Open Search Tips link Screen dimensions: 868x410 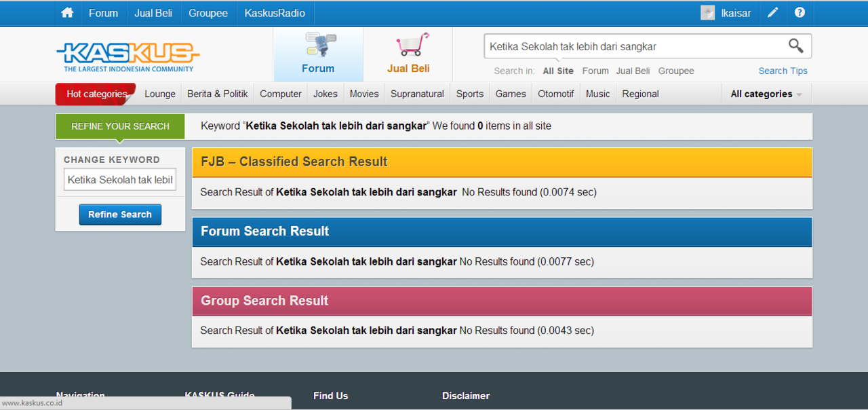click(x=783, y=71)
